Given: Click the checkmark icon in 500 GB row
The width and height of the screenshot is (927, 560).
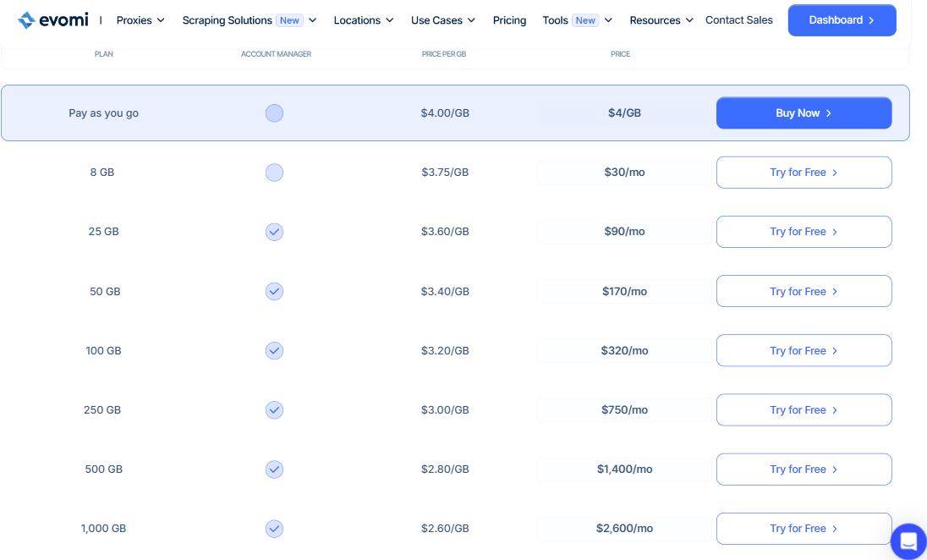Looking at the screenshot, I should [x=274, y=469].
